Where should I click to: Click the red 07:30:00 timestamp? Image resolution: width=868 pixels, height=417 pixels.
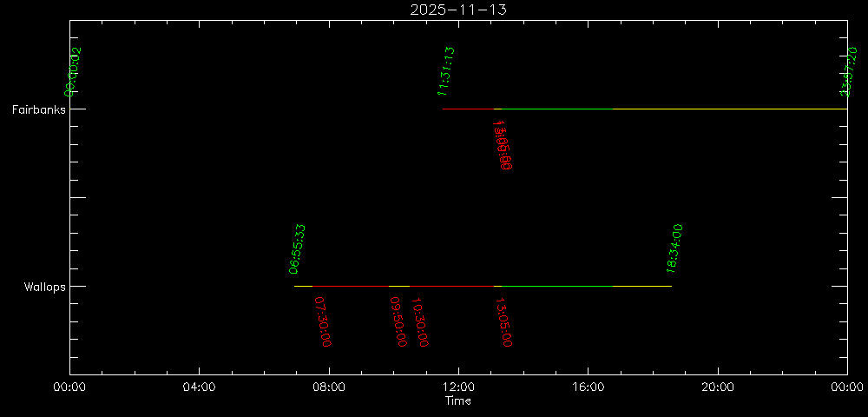click(321, 322)
